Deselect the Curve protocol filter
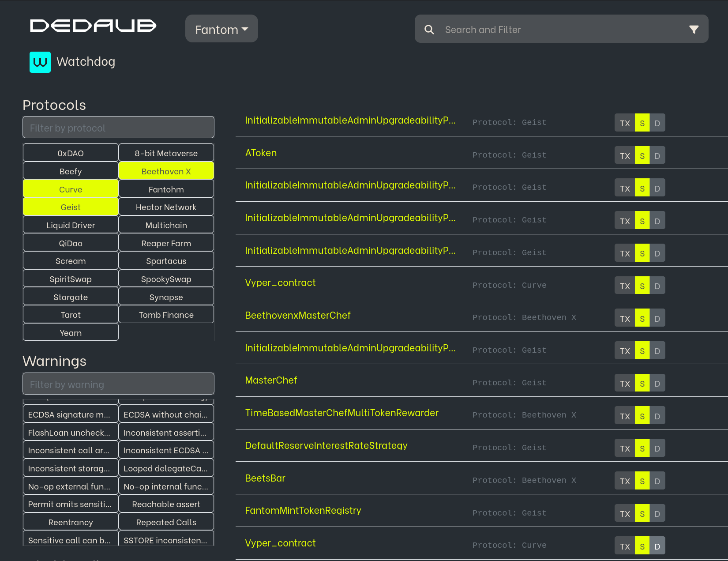 pyautogui.click(x=71, y=189)
